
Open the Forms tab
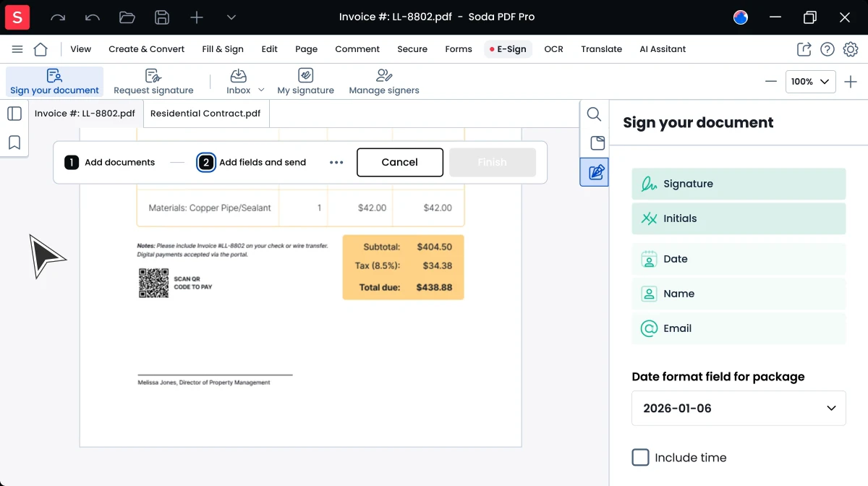[x=459, y=49]
